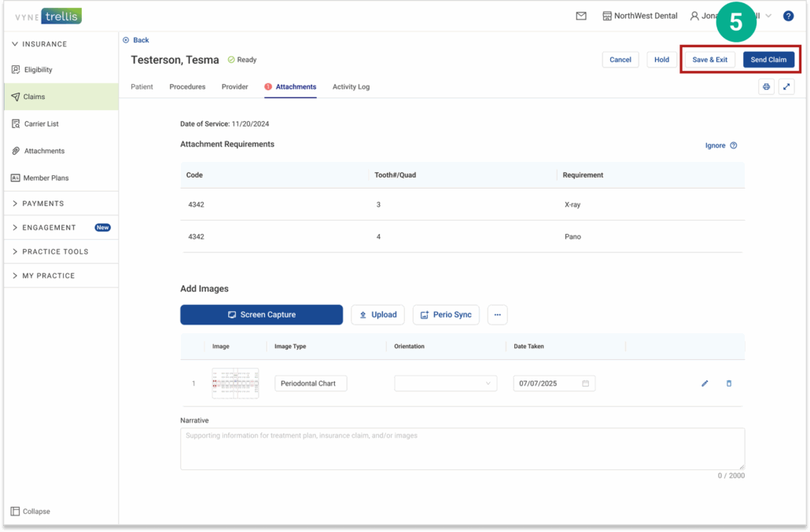The height and width of the screenshot is (532, 810).
Task: Click the Narrative text area
Action: [x=462, y=449]
